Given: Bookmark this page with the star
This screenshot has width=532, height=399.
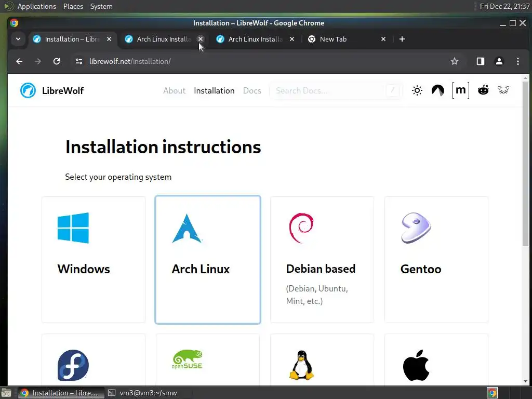Looking at the screenshot, I should point(454,61).
